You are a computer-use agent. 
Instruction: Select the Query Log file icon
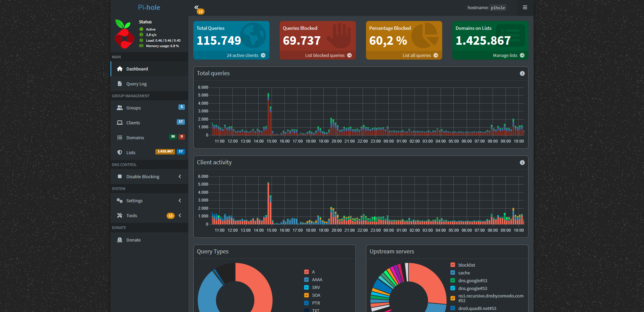[x=120, y=84]
